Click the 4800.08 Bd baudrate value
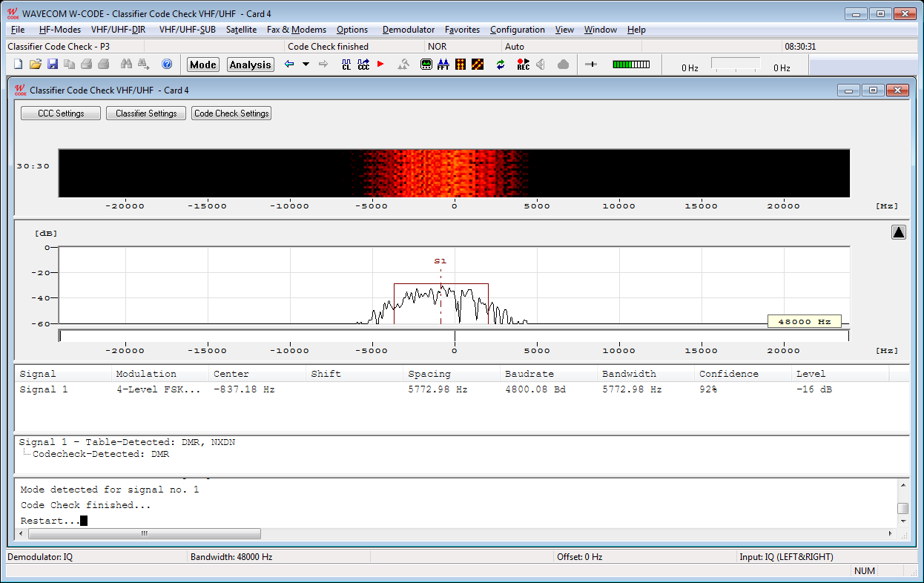Image resolution: width=924 pixels, height=583 pixels. coord(535,389)
